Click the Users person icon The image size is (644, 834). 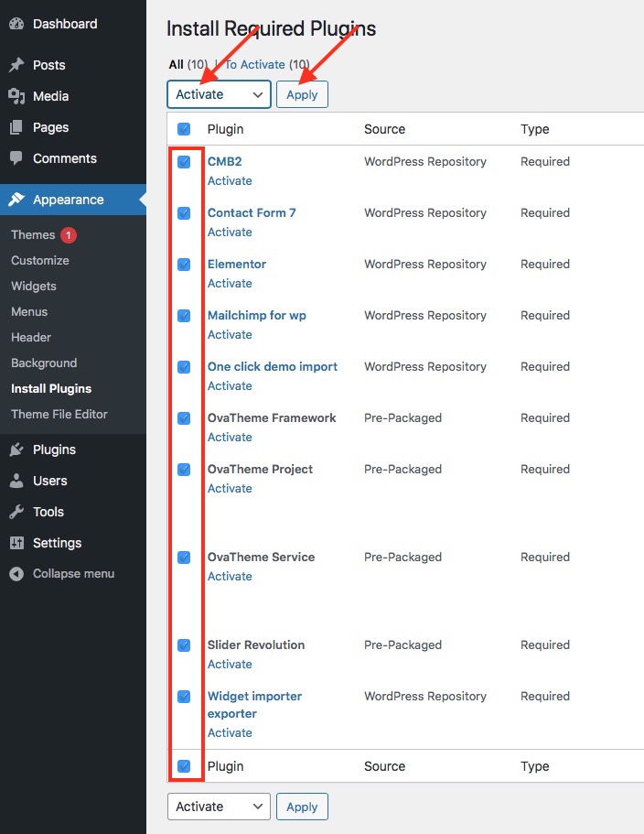tap(16, 481)
